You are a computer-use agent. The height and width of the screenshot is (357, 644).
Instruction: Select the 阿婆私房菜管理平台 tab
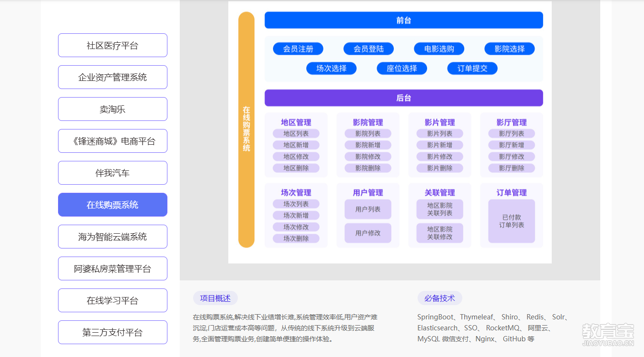[x=112, y=268]
